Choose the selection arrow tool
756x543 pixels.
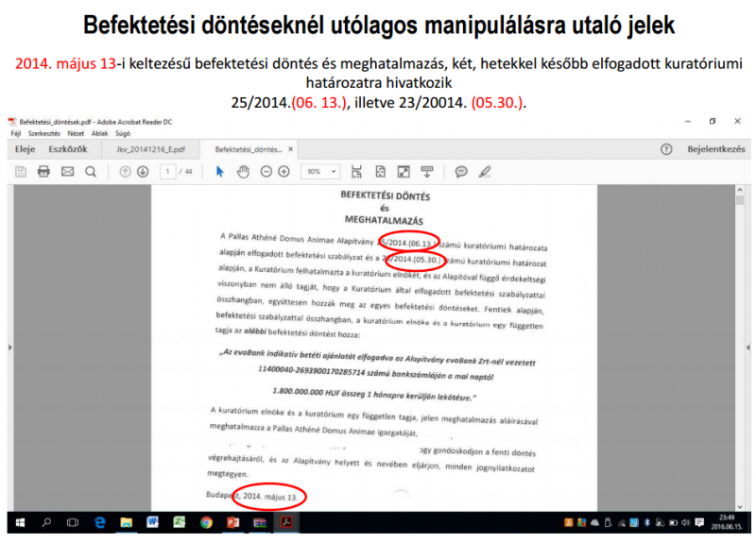pyautogui.click(x=220, y=172)
